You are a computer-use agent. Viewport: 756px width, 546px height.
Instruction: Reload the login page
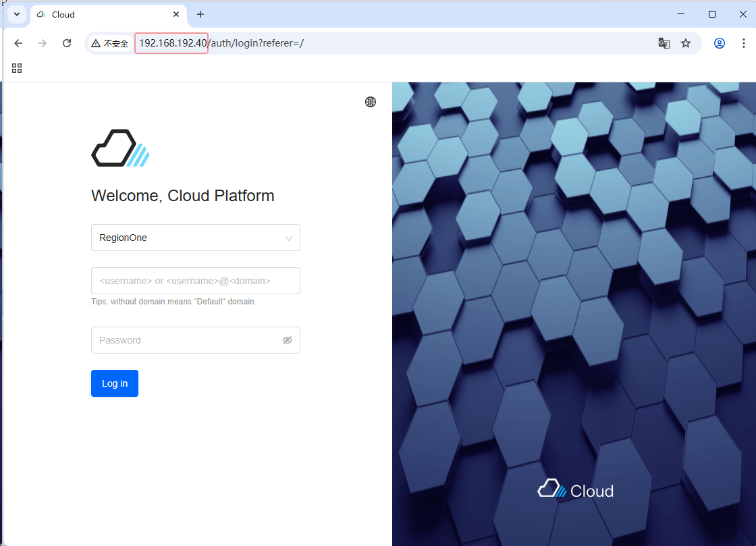[x=67, y=43]
